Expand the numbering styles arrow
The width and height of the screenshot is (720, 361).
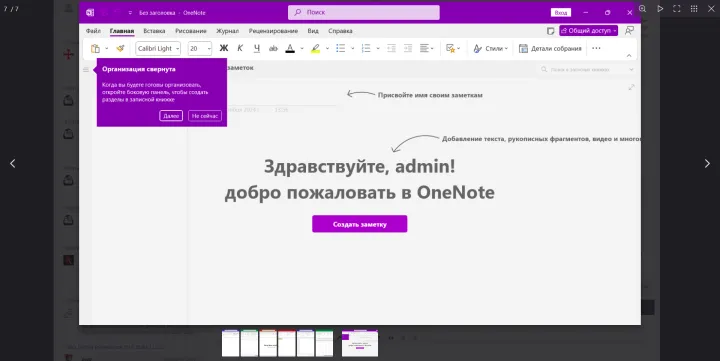tap(378, 48)
